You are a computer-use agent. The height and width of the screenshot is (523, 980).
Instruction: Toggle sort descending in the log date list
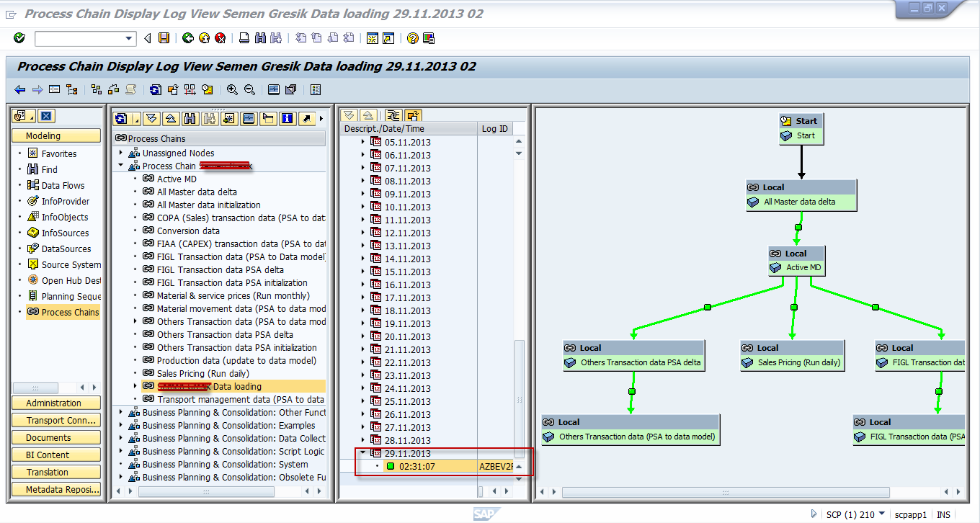[347, 115]
